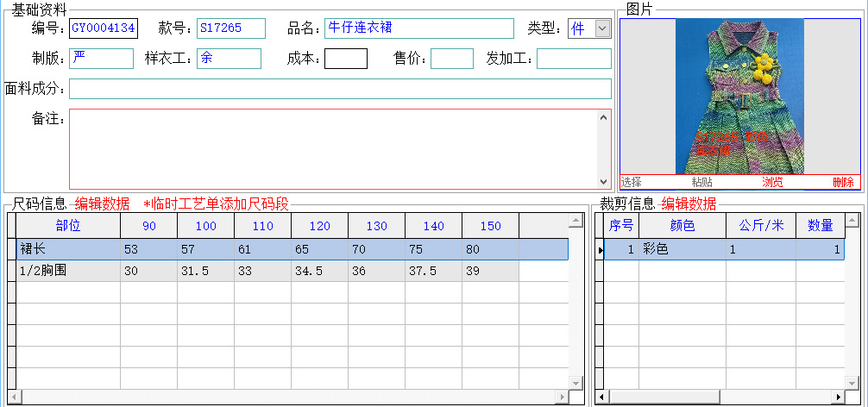The height and width of the screenshot is (407, 868).
Task: Click 删除 under the picture
Action: click(844, 183)
